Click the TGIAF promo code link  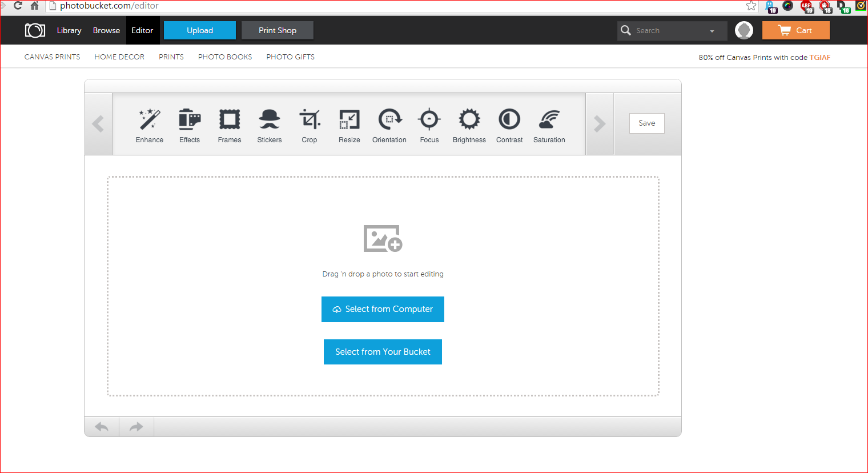(819, 58)
